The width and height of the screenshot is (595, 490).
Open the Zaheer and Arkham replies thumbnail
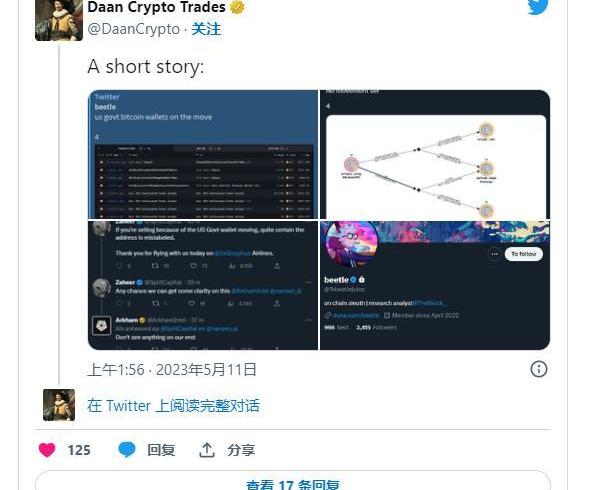pyautogui.click(x=203, y=285)
